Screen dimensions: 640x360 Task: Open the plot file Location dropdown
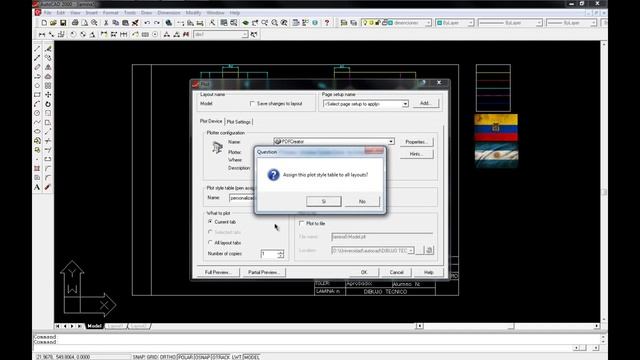click(411, 250)
